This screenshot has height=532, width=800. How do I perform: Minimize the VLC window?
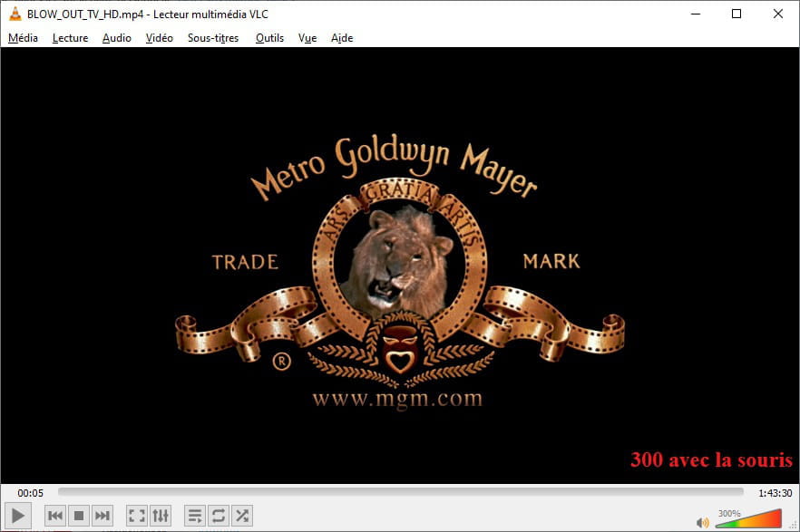coord(696,14)
